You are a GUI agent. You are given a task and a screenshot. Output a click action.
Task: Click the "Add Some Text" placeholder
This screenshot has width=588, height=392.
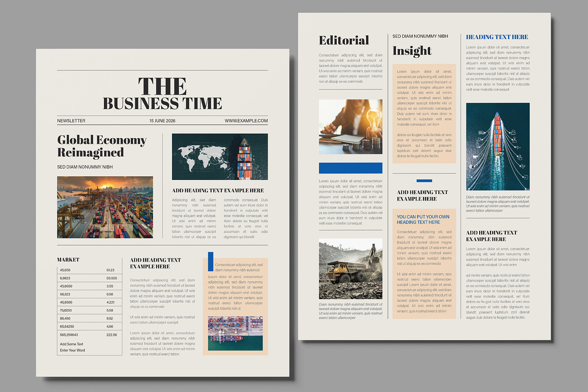click(x=72, y=344)
